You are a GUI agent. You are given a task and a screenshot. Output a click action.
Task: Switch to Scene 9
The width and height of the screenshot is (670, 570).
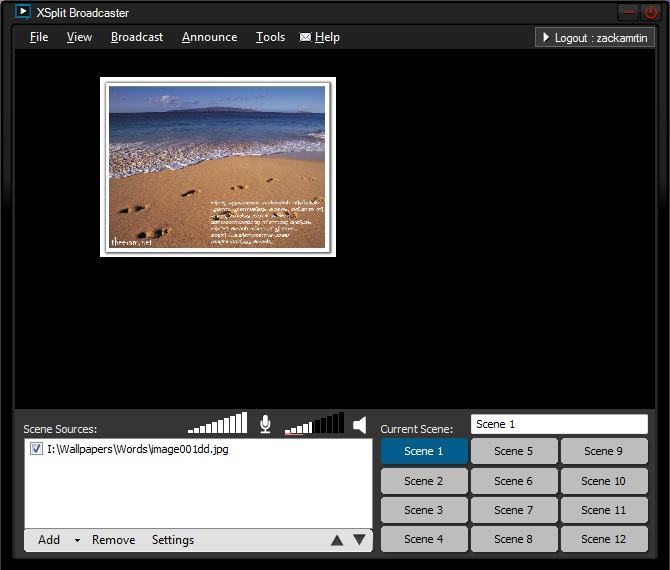(604, 451)
